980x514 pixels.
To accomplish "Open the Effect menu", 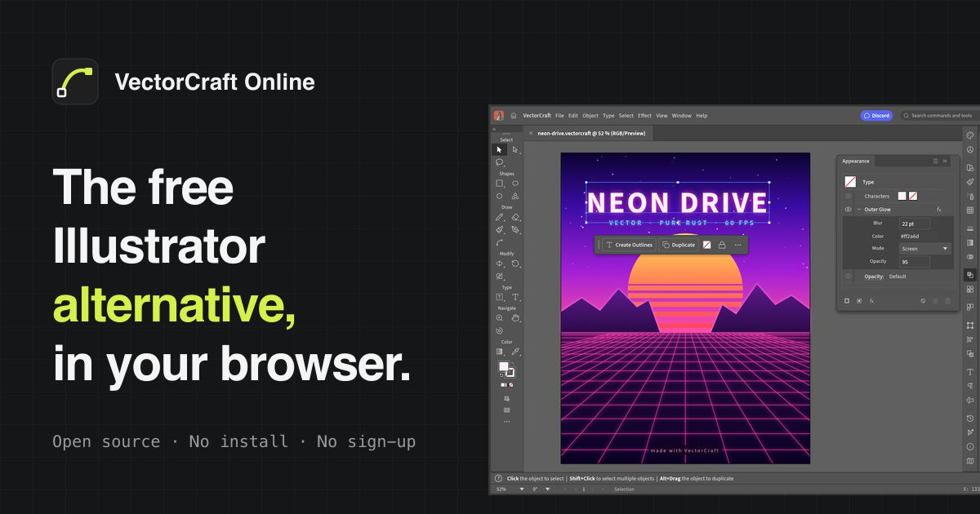I will click(644, 116).
